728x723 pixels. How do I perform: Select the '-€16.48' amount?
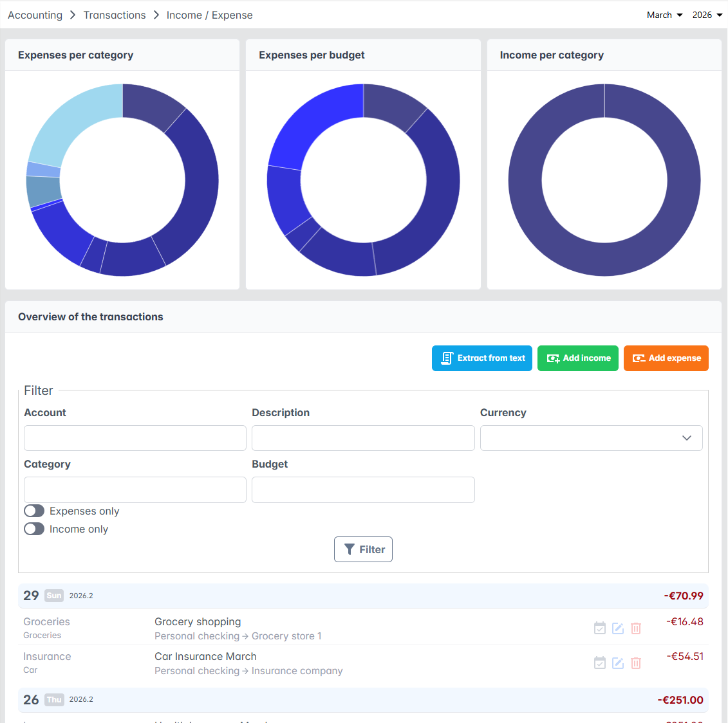(685, 622)
